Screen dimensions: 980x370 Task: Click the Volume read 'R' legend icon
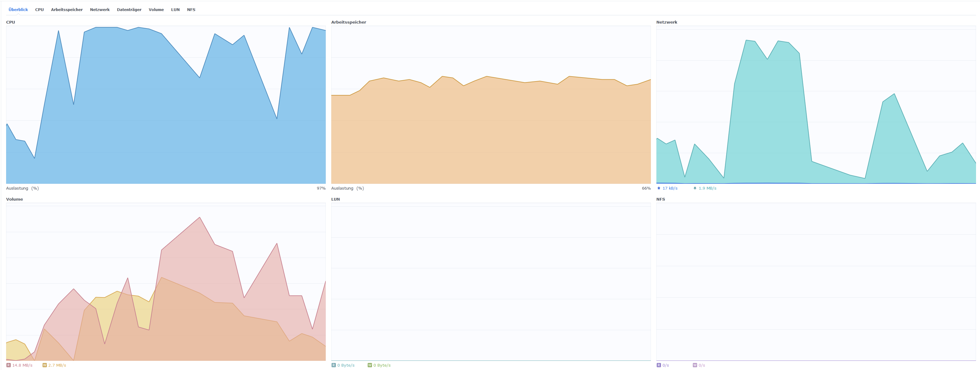tap(8, 365)
